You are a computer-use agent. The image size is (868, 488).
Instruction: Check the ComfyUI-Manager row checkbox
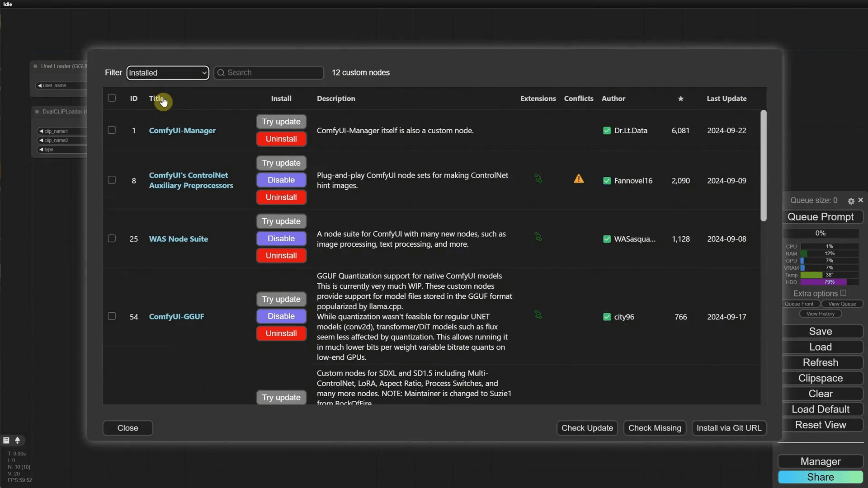click(x=112, y=130)
